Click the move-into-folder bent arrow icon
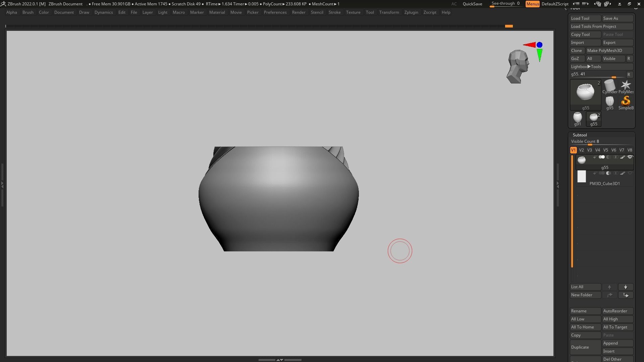Image resolution: width=644 pixels, height=362 pixels. [626, 295]
